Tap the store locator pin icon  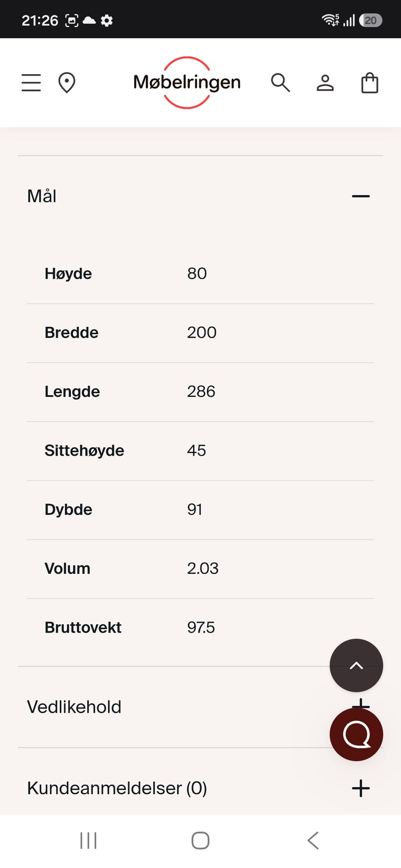pos(67,83)
